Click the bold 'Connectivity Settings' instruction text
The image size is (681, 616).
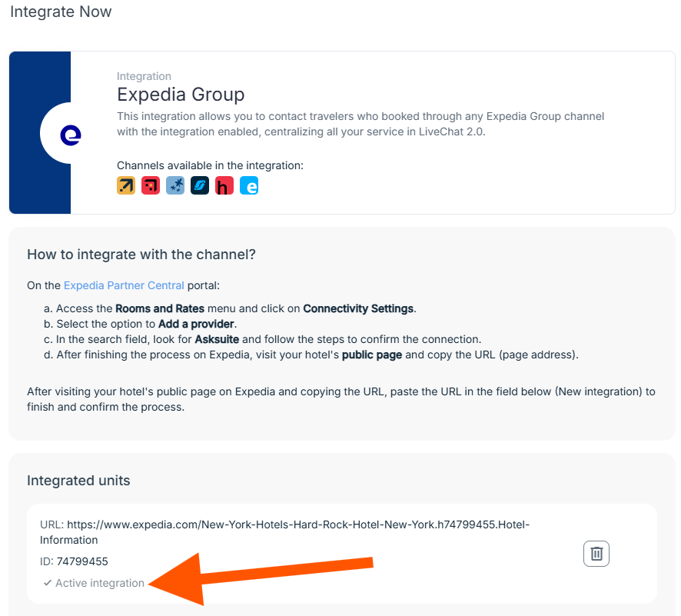(x=358, y=308)
